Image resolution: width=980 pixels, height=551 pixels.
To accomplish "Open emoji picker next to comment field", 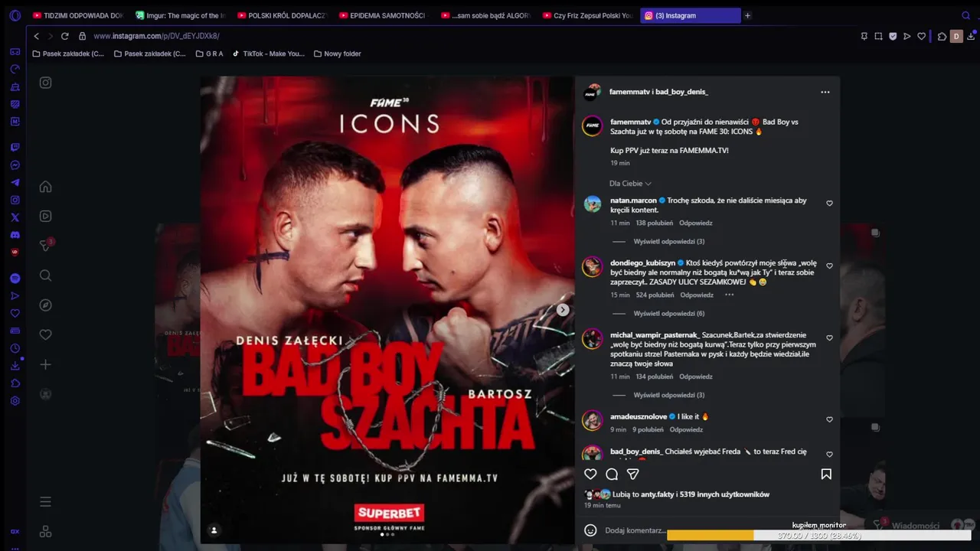I will click(590, 530).
